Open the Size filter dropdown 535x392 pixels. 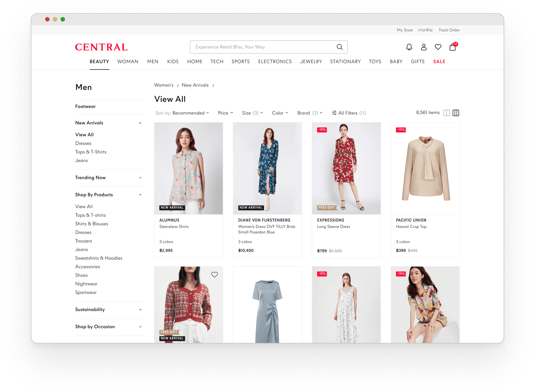tap(253, 113)
